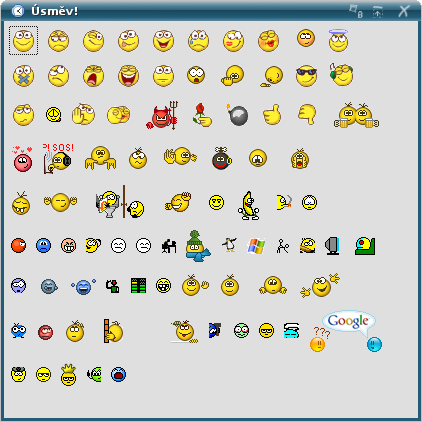Pick the smiley with grinning teeth and antennae

(21, 203)
